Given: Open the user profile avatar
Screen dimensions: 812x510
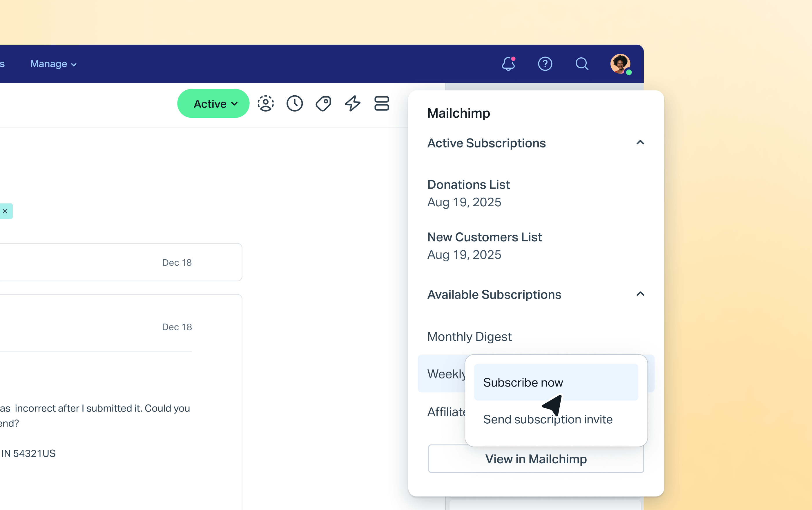Looking at the screenshot, I should click(x=621, y=64).
